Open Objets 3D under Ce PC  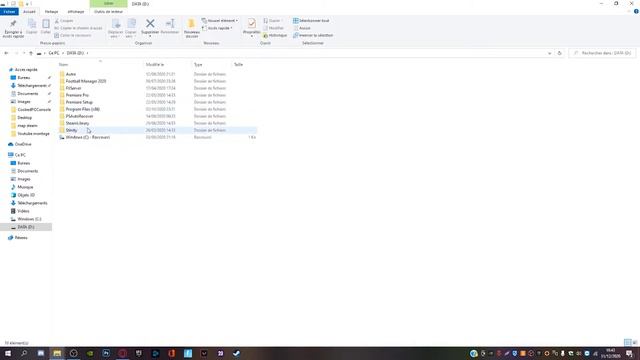[x=26, y=195]
